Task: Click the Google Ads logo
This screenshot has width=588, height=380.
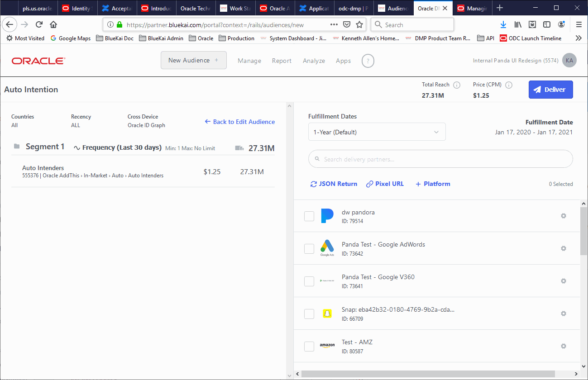Action: point(327,248)
